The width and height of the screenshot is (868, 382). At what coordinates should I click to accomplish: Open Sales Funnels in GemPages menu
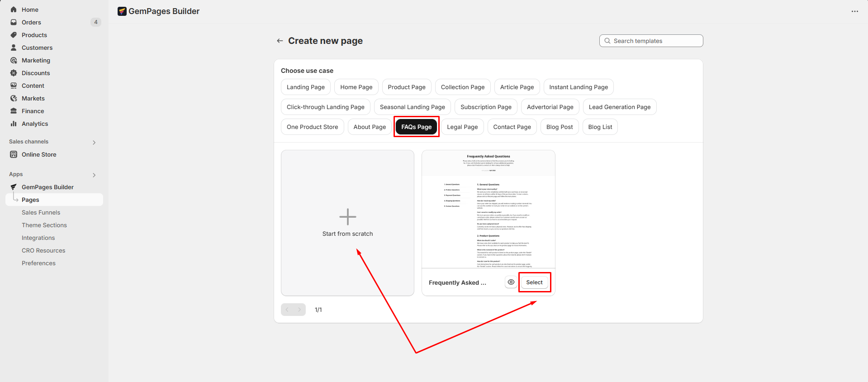coord(41,212)
